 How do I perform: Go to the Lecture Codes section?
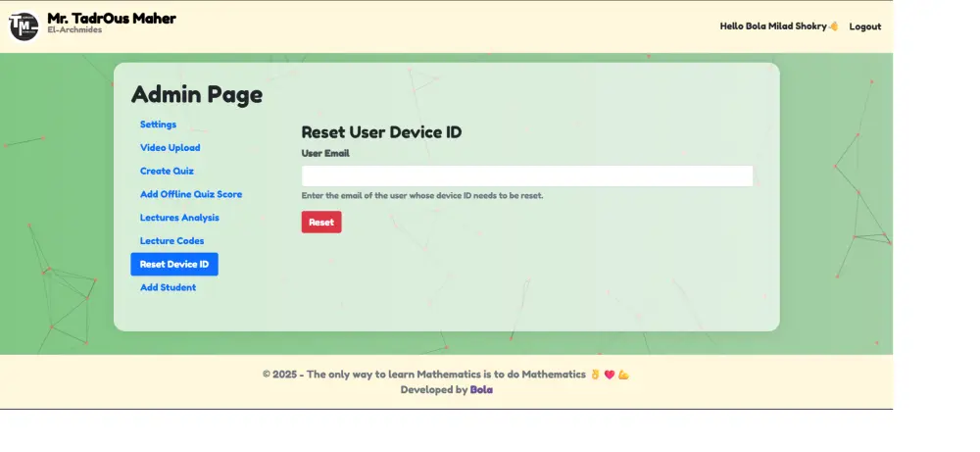[171, 240]
